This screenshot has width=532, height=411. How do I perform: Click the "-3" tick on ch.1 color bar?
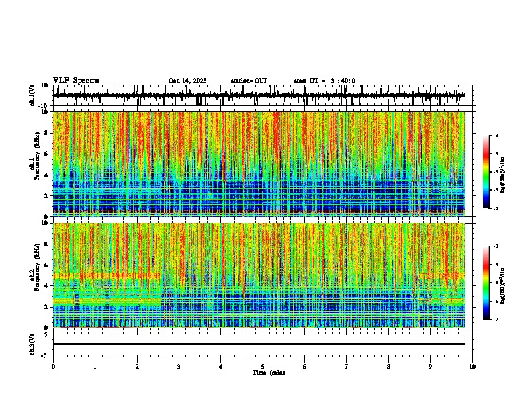tap(496, 135)
